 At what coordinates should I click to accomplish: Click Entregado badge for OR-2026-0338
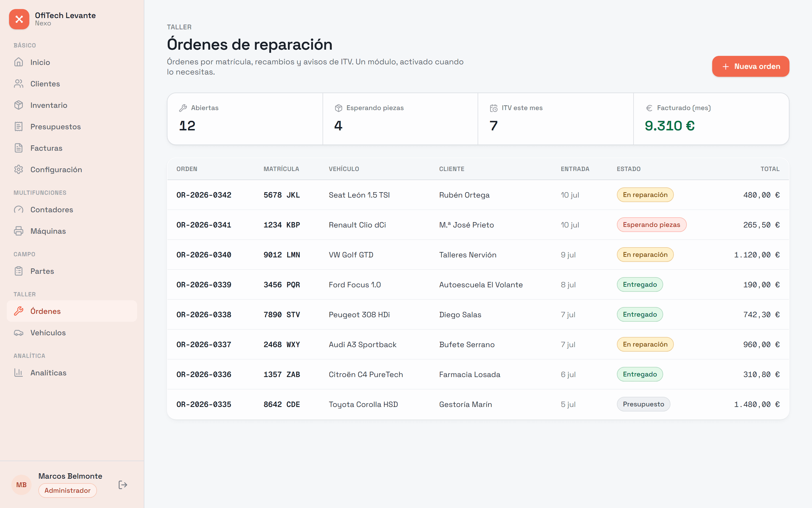coord(639,314)
